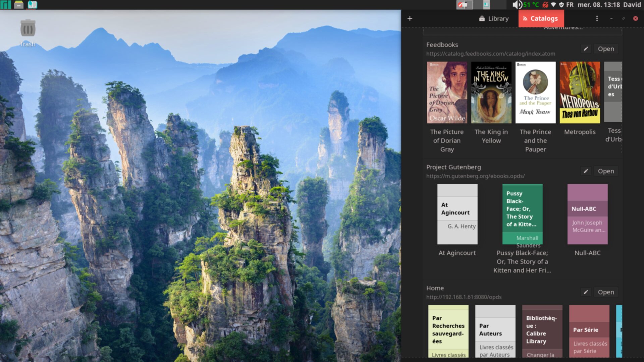
Task: Select the purple Null-ABC book tile
Action: 587,214
